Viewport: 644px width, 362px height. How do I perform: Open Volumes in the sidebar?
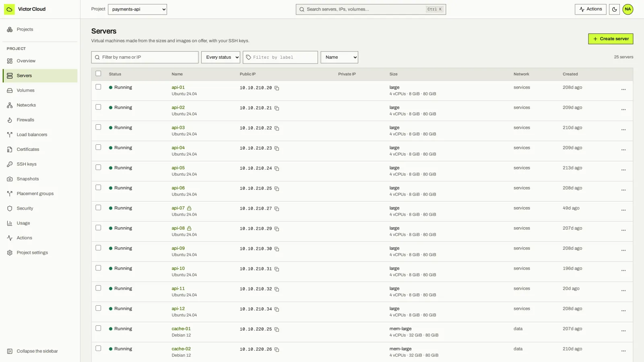[40, 90]
